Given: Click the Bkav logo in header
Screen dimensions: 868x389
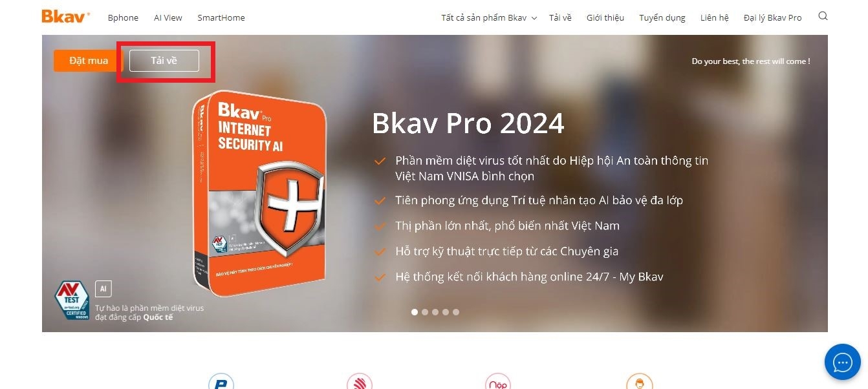Looking at the screenshot, I should (66, 17).
